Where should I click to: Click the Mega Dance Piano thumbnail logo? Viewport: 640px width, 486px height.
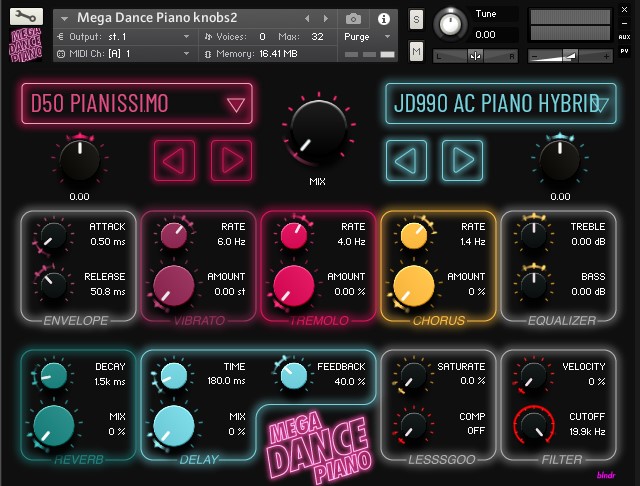(26, 44)
